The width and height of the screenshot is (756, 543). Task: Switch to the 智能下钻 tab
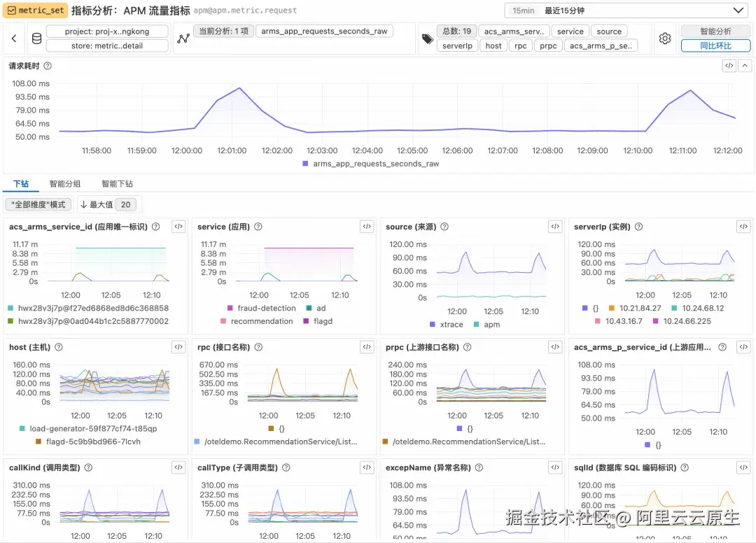116,183
